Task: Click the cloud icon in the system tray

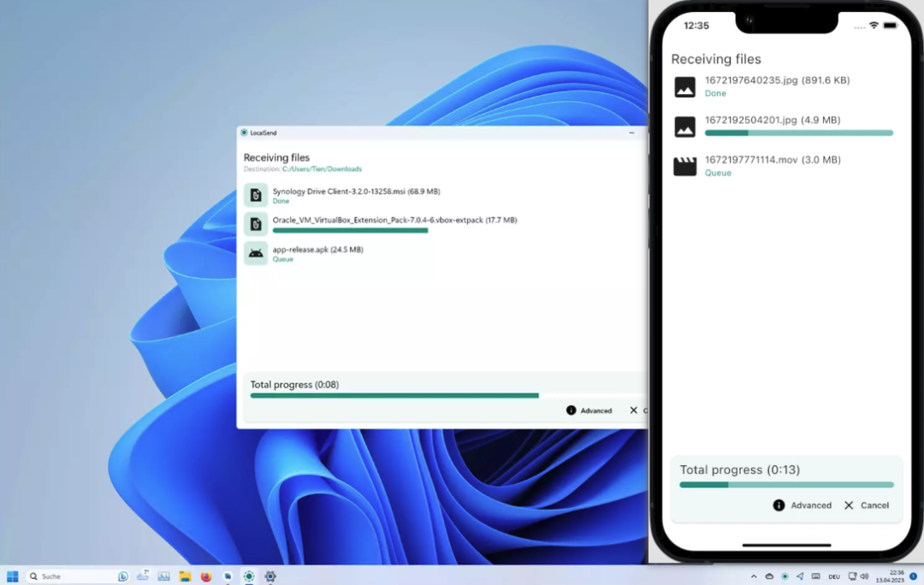Action: coord(769,576)
